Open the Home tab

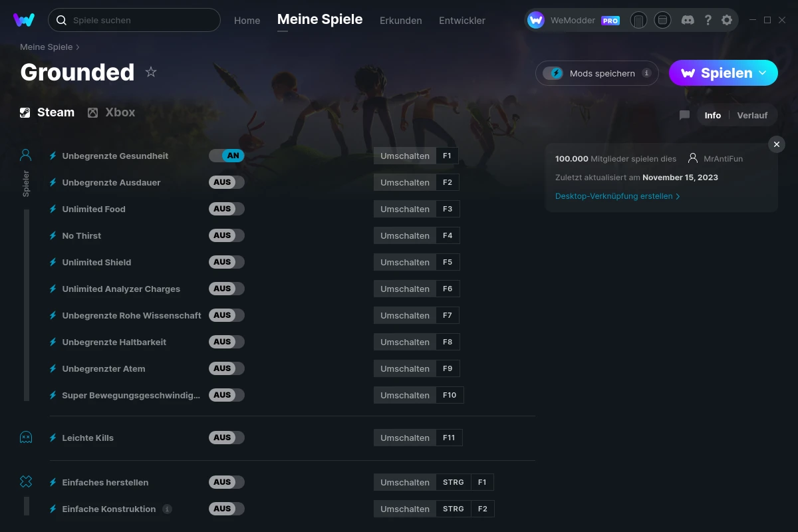pos(247,21)
